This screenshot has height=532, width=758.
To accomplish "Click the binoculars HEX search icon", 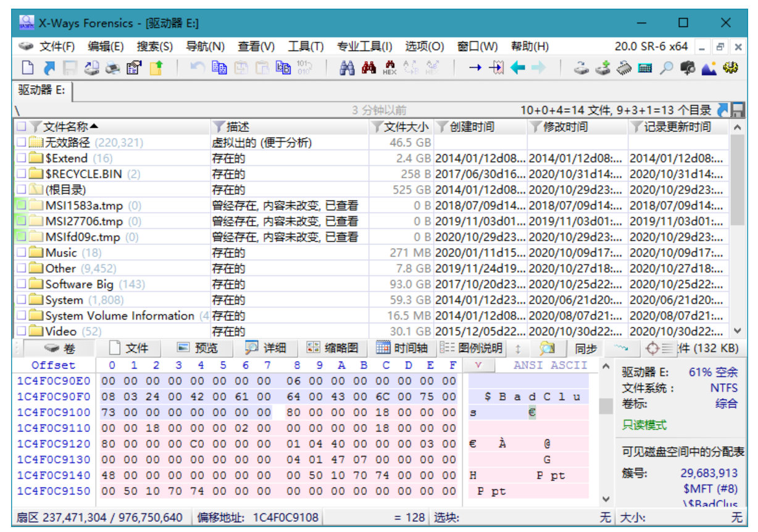I will click(x=390, y=69).
